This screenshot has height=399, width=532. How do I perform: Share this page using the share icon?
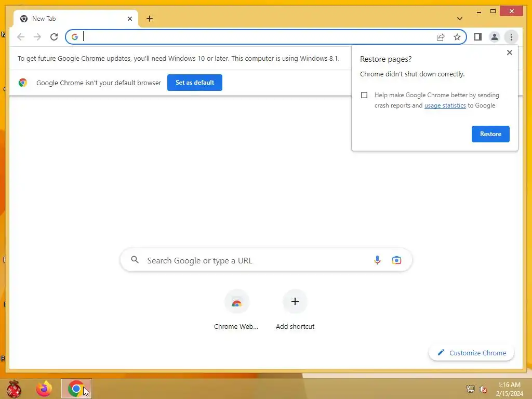point(441,37)
